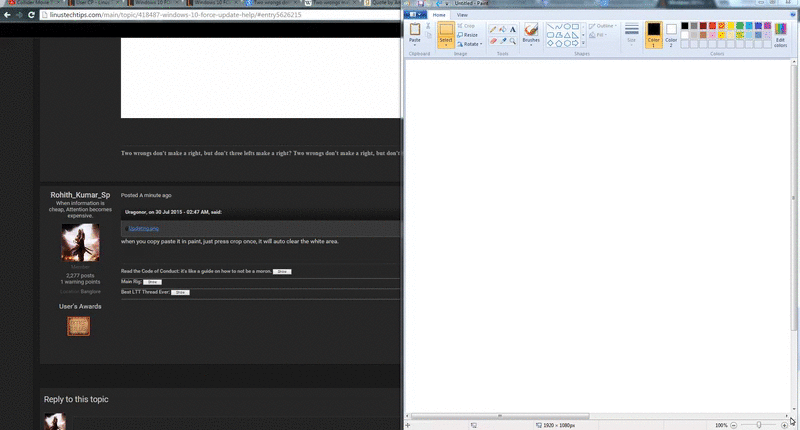The height and width of the screenshot is (430, 800).
Task: Open the Size thickness dropdown
Action: (632, 35)
